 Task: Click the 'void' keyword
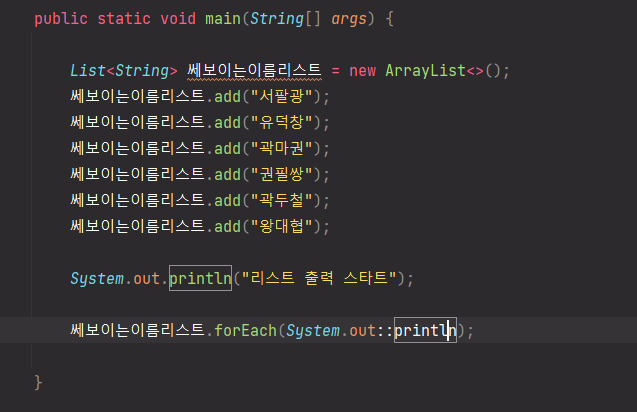[178, 19]
